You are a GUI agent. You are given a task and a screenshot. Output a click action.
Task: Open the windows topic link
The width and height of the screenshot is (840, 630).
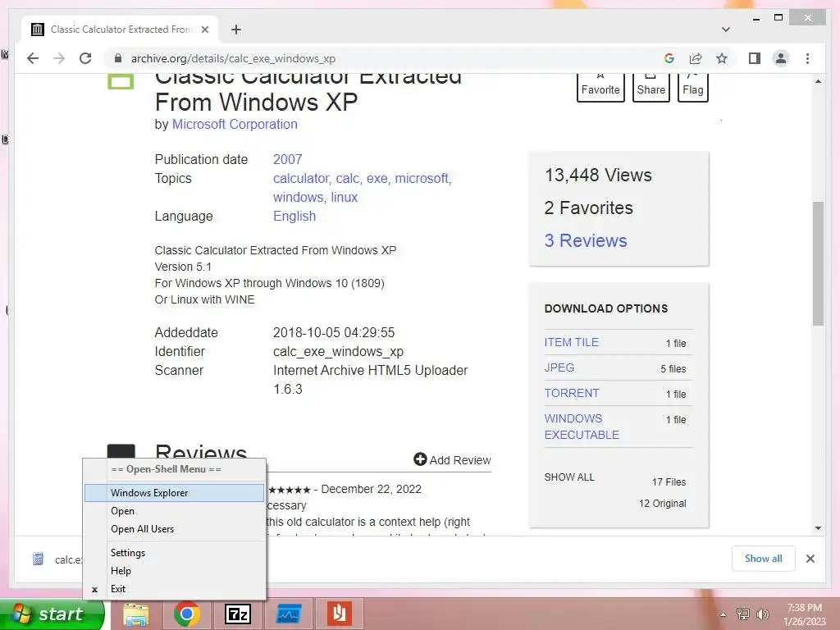[299, 197]
